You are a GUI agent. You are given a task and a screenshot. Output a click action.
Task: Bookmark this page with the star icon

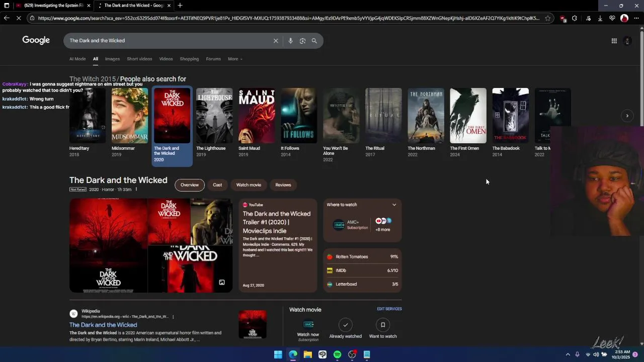(547, 18)
